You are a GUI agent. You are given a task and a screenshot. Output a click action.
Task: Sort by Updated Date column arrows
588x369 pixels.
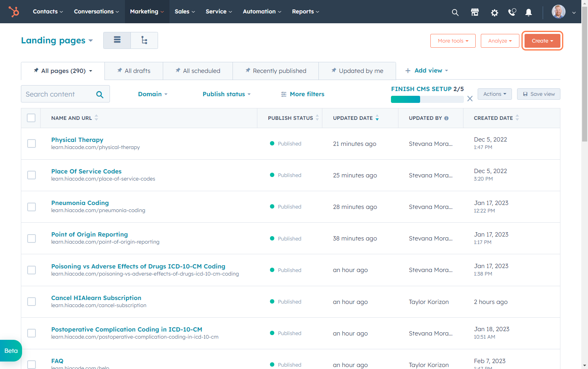click(x=377, y=118)
